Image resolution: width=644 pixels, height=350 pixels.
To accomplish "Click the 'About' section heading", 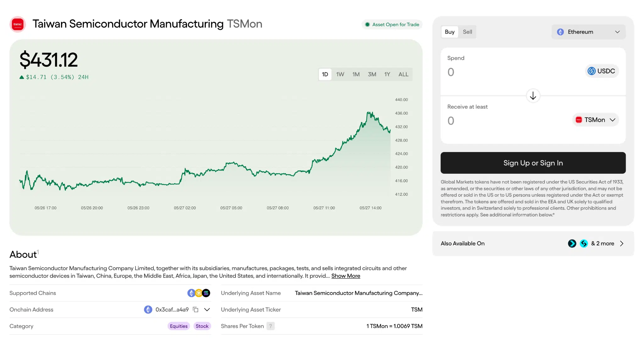I will click(x=23, y=255).
